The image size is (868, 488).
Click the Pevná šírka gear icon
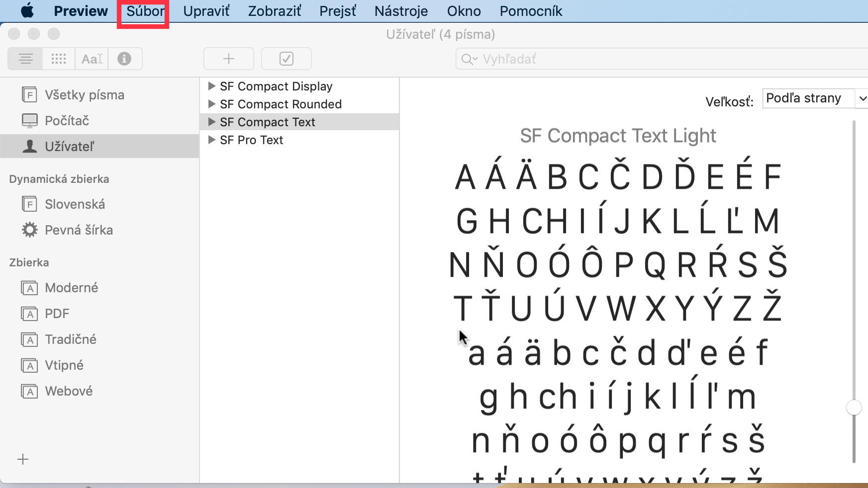click(x=29, y=230)
